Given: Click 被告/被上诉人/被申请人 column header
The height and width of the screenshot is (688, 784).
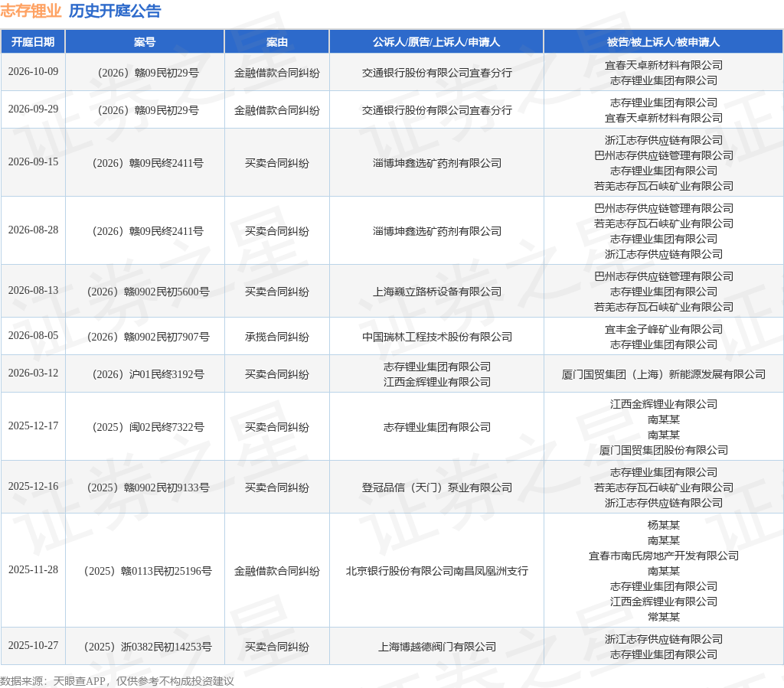Looking at the screenshot, I should click(x=664, y=42).
